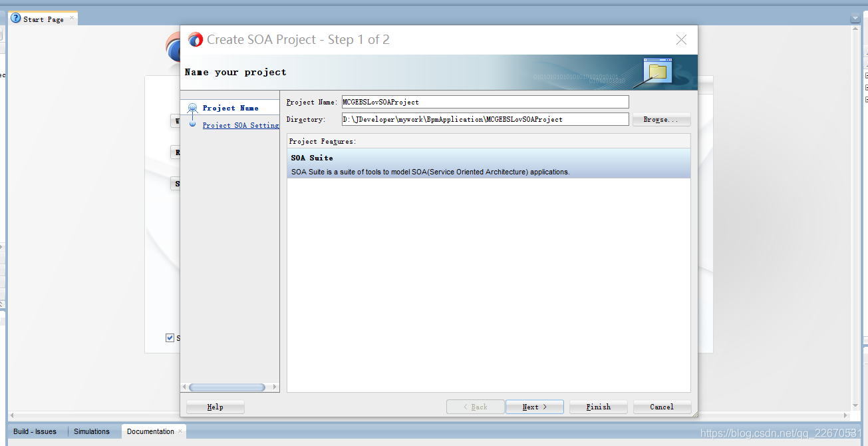The image size is (868, 446).
Task: Click right arrow of wizard steps scrollbar
Action: 275,387
